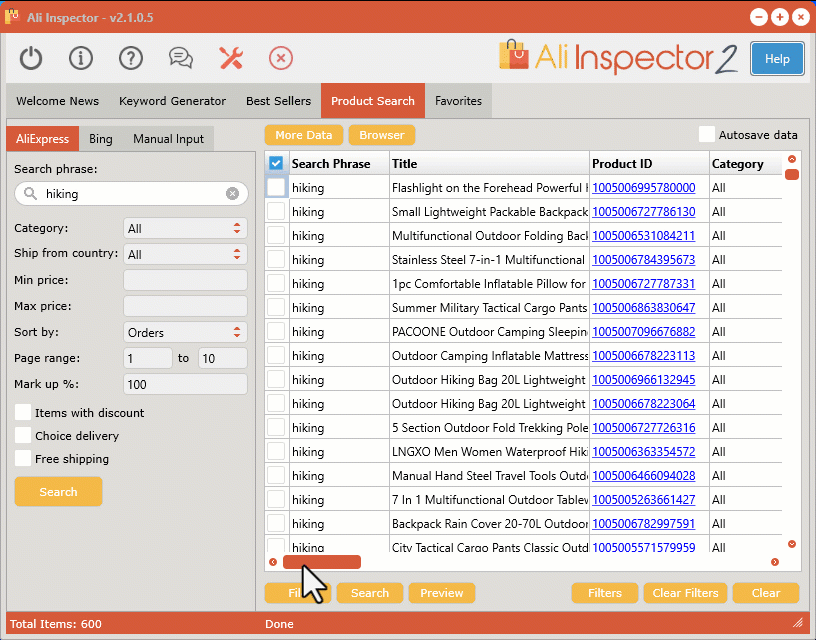Check the Free shipping option

pyautogui.click(x=22, y=458)
